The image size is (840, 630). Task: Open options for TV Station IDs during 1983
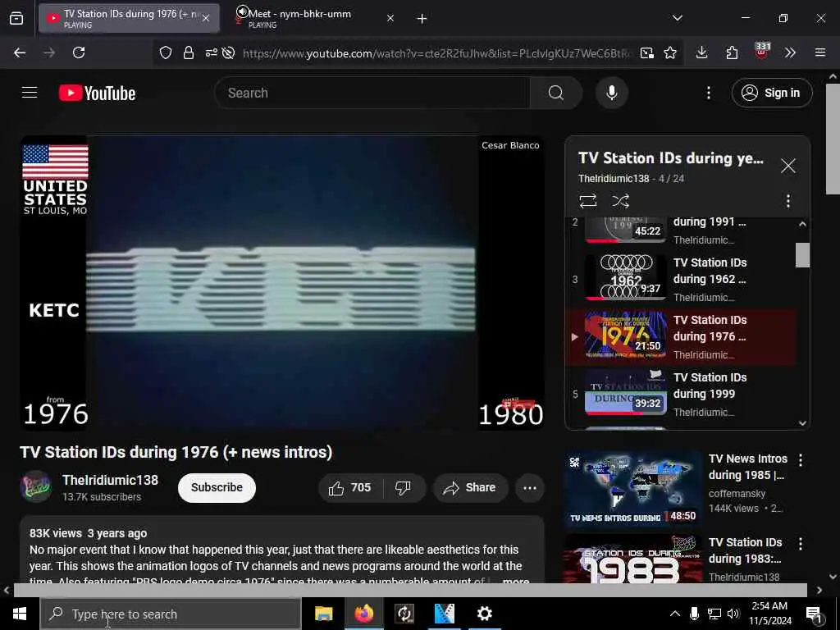pos(801,544)
